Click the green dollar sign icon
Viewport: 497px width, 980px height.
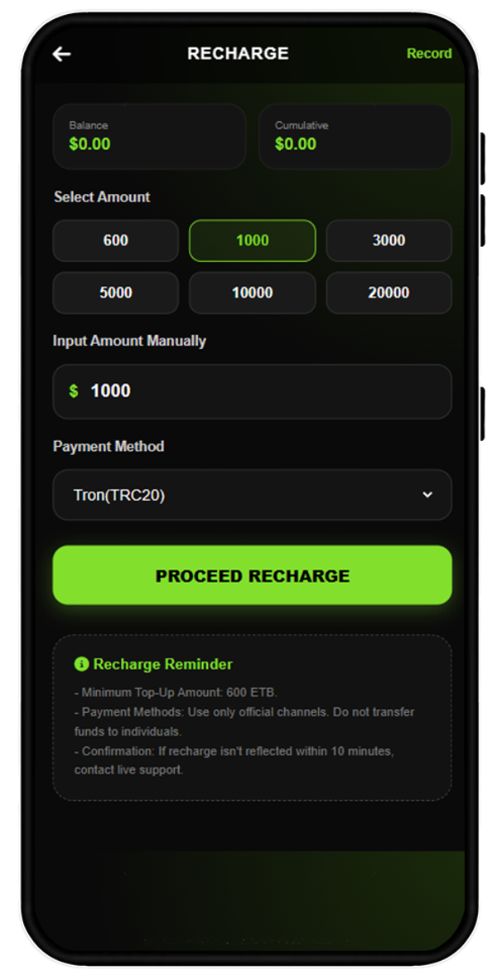74,391
